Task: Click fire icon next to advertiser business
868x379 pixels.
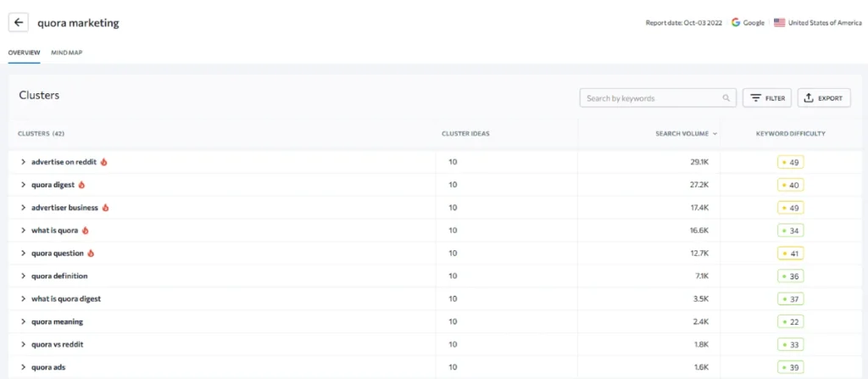Action: coord(105,207)
